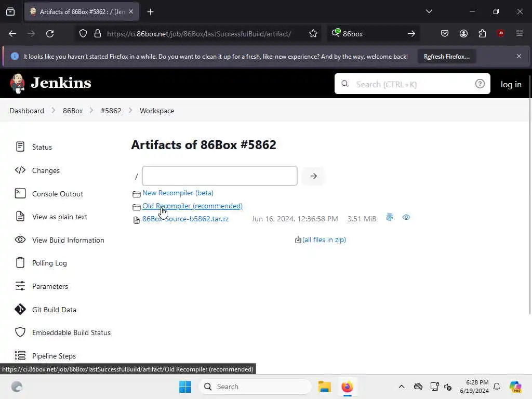
Task: Click the site security padlock icon
Action: tap(98, 34)
